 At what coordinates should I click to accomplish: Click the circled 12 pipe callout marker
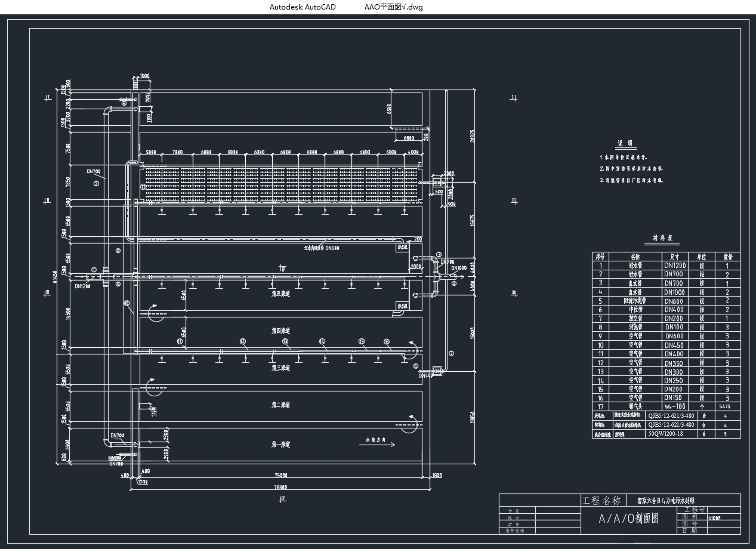pyautogui.click(x=243, y=341)
